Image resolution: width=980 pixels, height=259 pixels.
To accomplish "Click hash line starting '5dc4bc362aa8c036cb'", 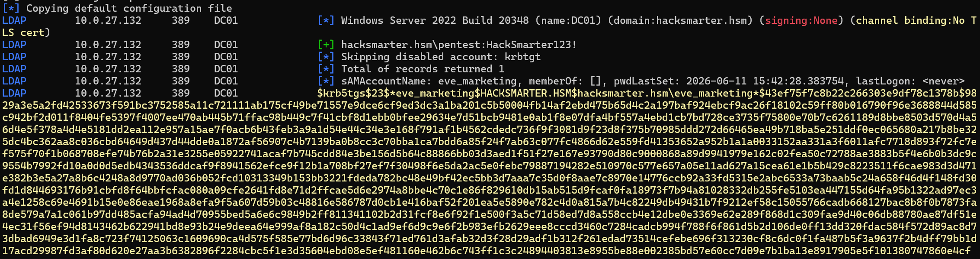I will (490, 142).
